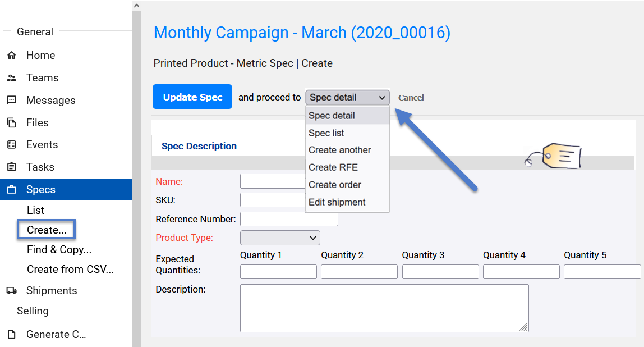The image size is (644, 347).
Task: Click the Cancel link
Action: pos(411,98)
